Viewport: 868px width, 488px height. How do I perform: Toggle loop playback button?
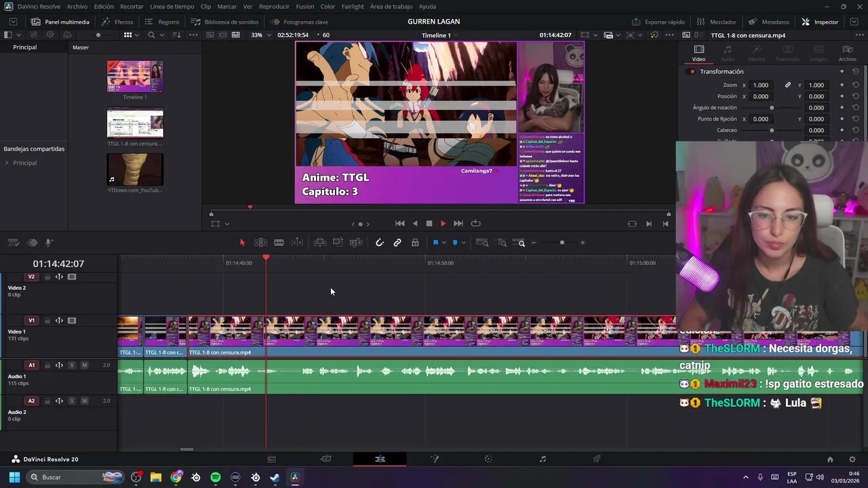point(475,224)
